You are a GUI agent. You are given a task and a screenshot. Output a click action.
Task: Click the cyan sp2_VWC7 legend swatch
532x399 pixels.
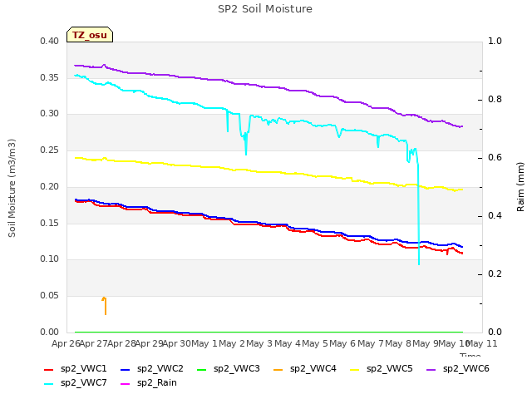tap(49, 384)
